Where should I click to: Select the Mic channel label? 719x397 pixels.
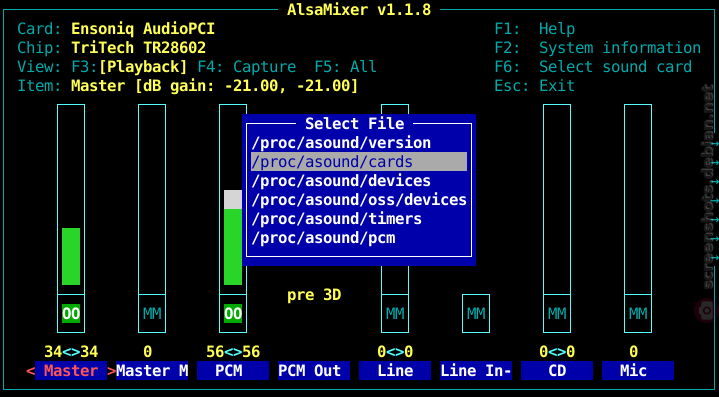click(x=638, y=370)
